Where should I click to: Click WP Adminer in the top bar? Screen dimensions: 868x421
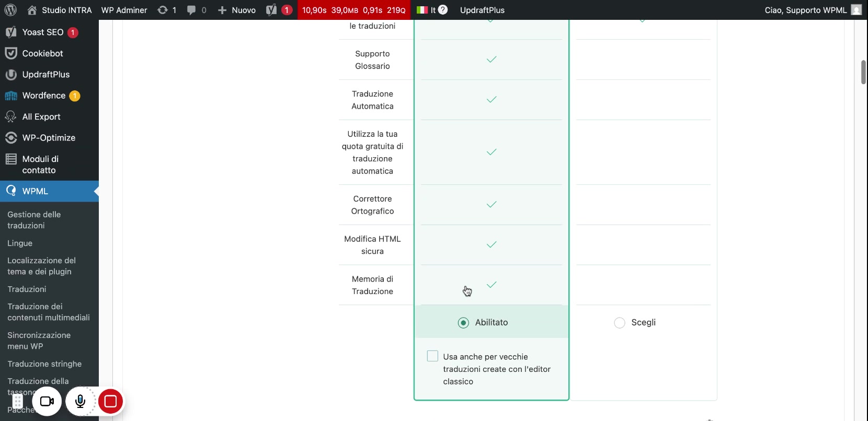(x=124, y=10)
